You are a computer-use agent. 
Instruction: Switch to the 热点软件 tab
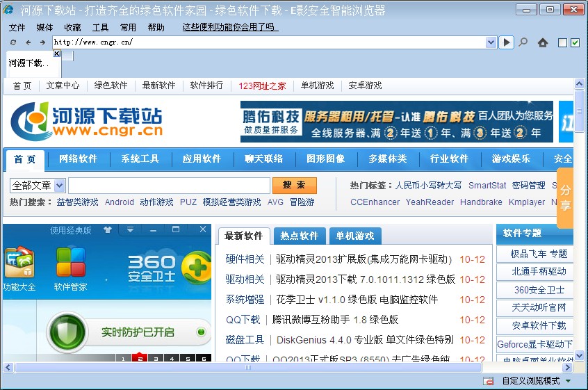[x=300, y=236]
